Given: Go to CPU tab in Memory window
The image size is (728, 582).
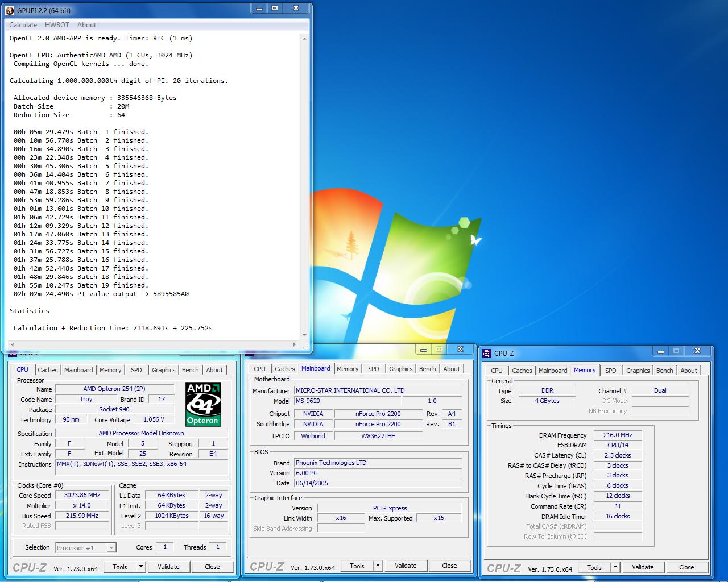Looking at the screenshot, I should [497, 371].
